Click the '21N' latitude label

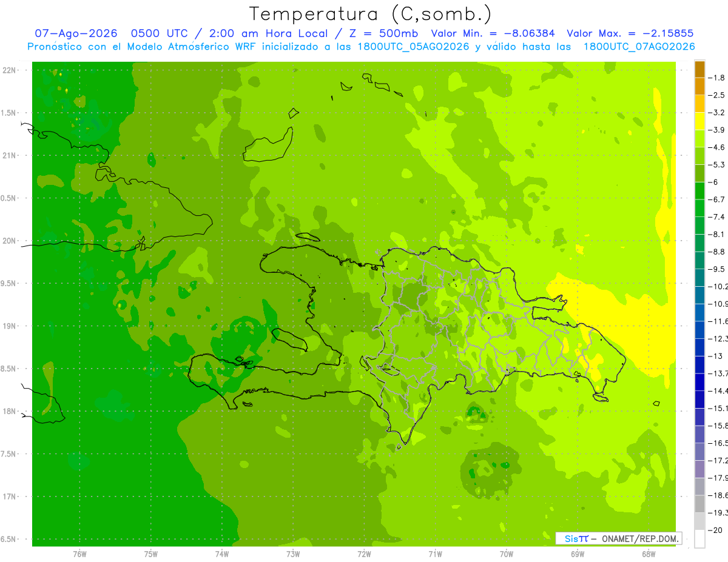[x=9, y=155]
